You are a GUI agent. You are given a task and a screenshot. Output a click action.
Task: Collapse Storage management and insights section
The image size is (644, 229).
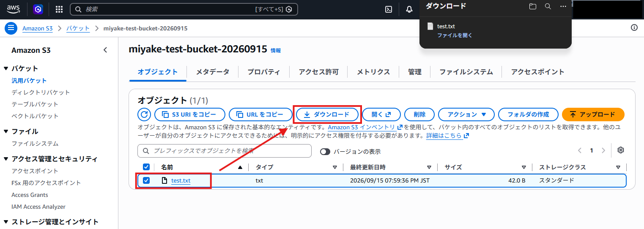[x=6, y=222]
